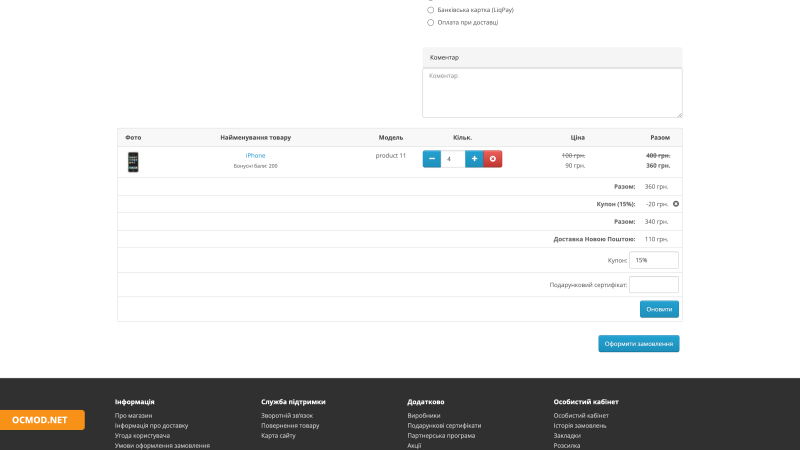The height and width of the screenshot is (450, 800).
Task: Open Карта сайту footer link
Action: [x=278, y=436]
